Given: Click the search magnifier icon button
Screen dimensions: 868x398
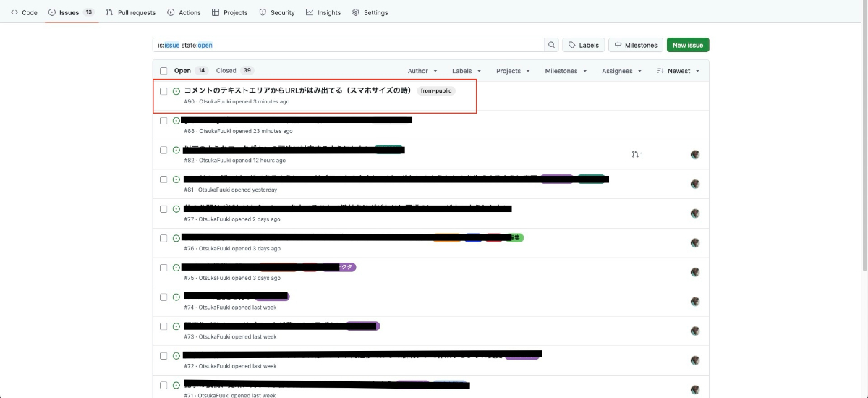Looking at the screenshot, I should pyautogui.click(x=552, y=45).
